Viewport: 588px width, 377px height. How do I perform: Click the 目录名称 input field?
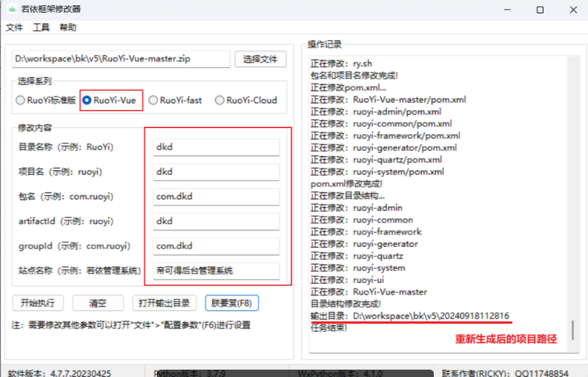pos(216,148)
